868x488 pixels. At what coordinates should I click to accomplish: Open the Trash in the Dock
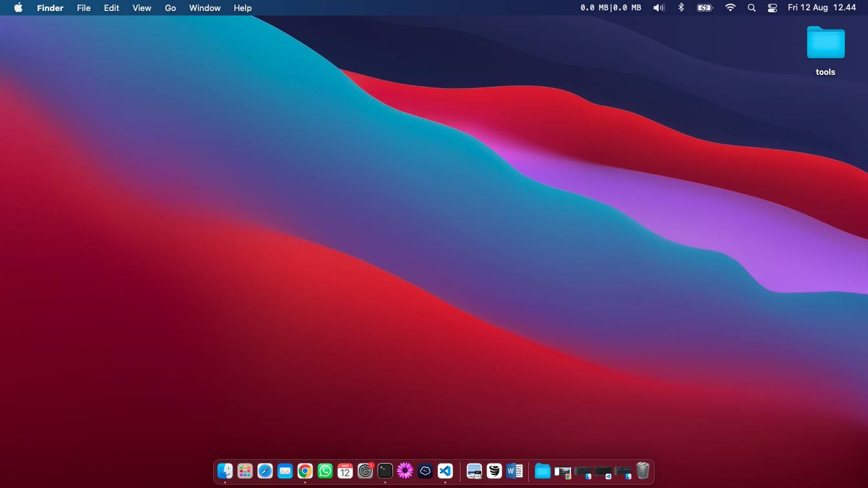pyautogui.click(x=643, y=471)
